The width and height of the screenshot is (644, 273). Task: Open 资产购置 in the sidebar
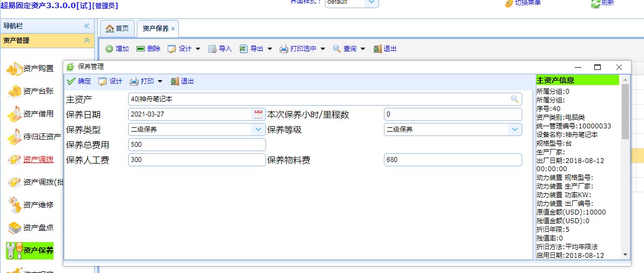38,68
